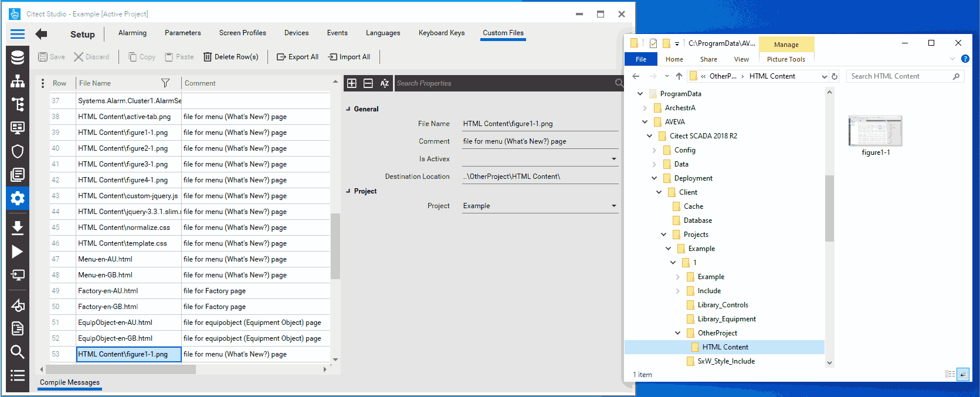This screenshot has width=980, height=397.
Task: Open the Security shield activity icon
Action: pos(18,151)
